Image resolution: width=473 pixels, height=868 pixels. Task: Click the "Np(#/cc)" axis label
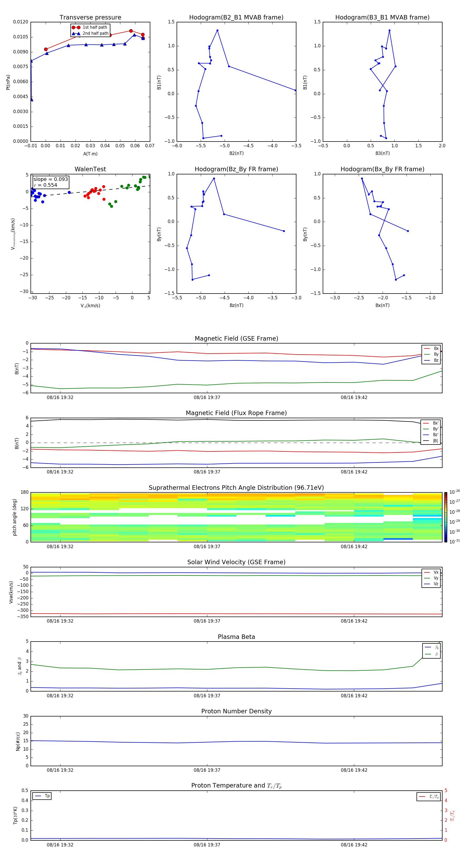[18, 741]
